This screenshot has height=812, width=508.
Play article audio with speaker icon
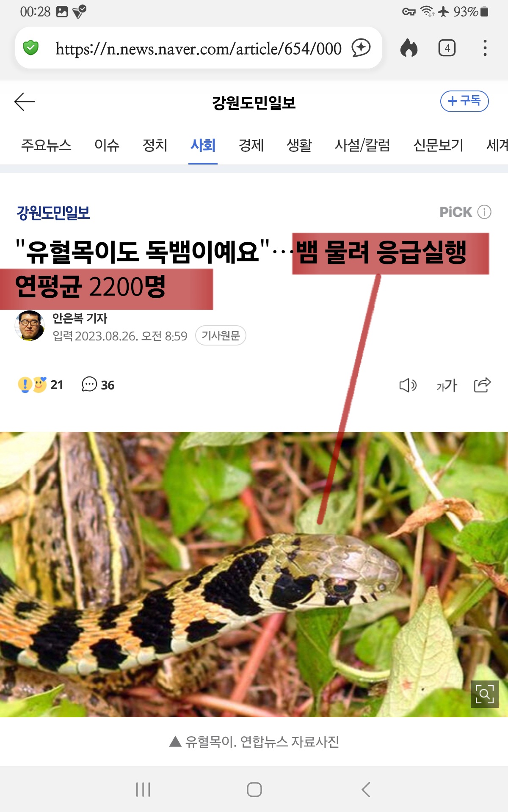click(408, 385)
